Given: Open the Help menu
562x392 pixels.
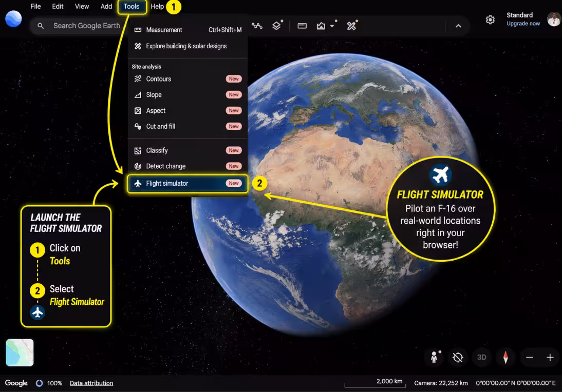Looking at the screenshot, I should pos(157,7).
